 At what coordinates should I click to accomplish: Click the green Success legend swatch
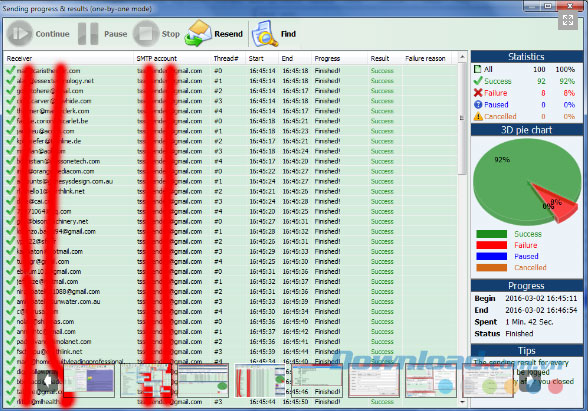click(491, 234)
